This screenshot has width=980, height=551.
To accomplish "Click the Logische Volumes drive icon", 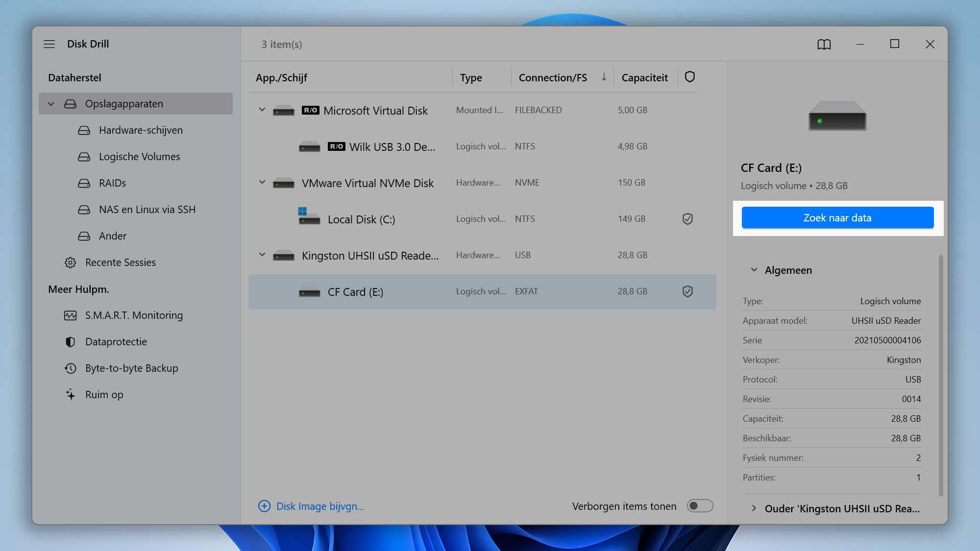I will pyautogui.click(x=84, y=157).
